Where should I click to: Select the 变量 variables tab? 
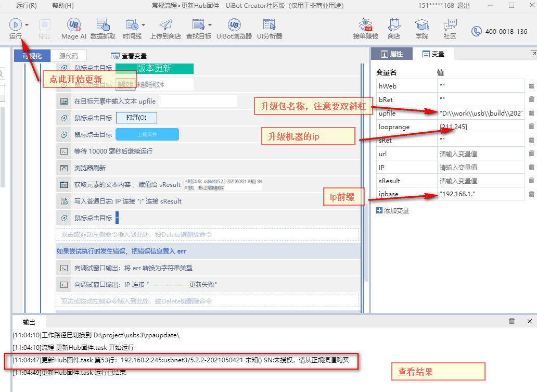click(x=433, y=54)
